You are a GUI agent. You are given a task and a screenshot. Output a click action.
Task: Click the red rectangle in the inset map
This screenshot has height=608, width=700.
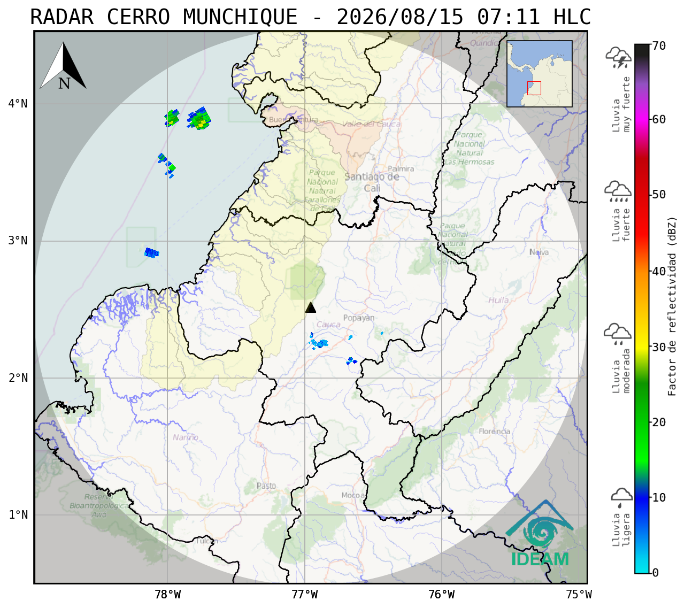click(534, 88)
